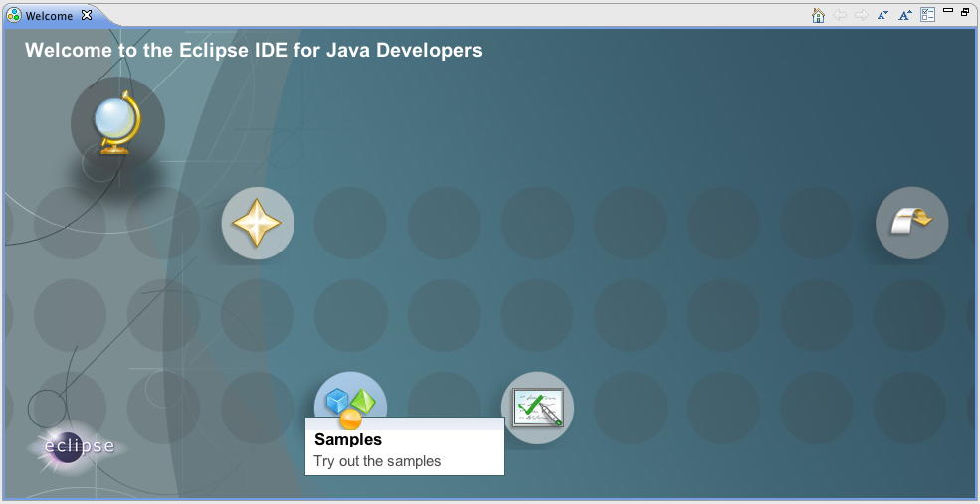Close the Welcome tab
Screen dimensions: 980x504
[87, 15]
